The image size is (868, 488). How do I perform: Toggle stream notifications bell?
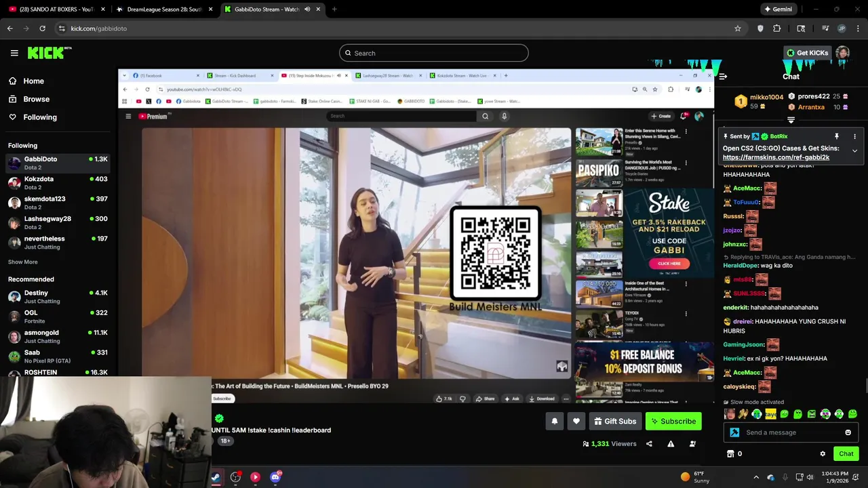point(554,422)
